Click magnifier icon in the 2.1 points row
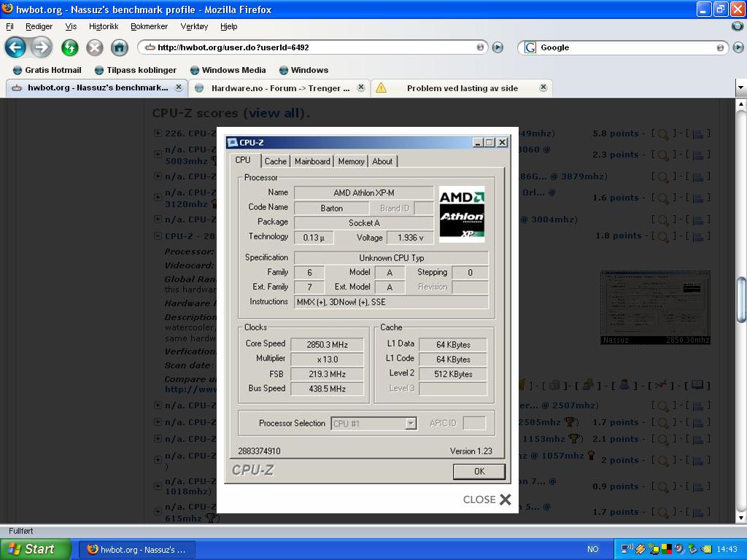Image resolution: width=747 pixels, height=560 pixels. (x=662, y=439)
